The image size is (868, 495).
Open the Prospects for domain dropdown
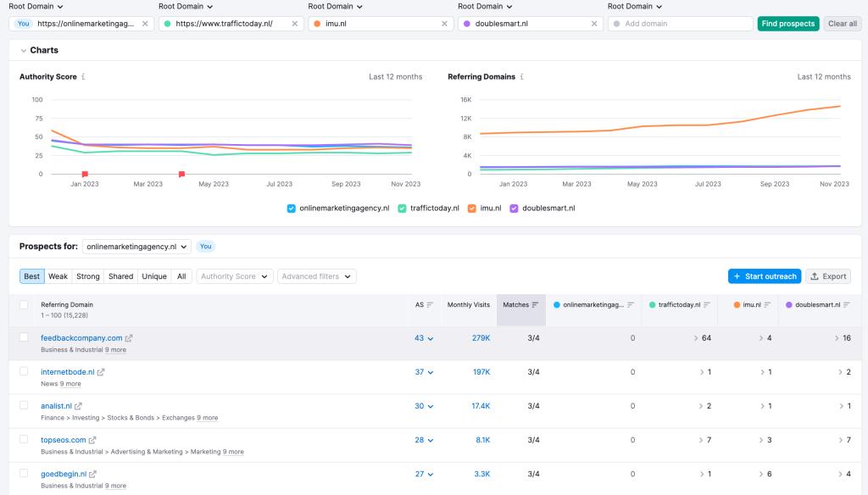click(x=136, y=246)
